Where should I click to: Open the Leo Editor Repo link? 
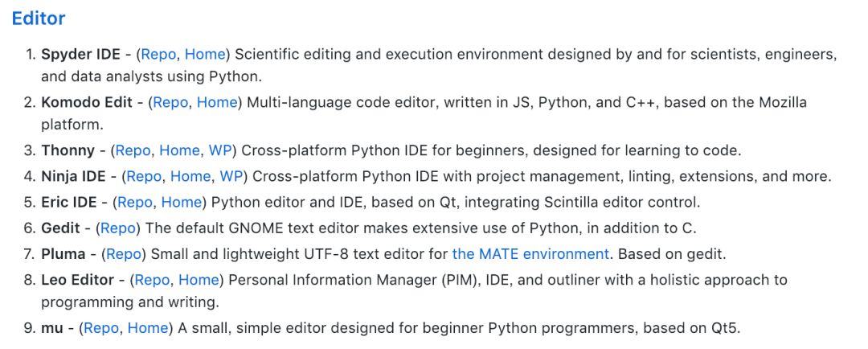(152, 280)
